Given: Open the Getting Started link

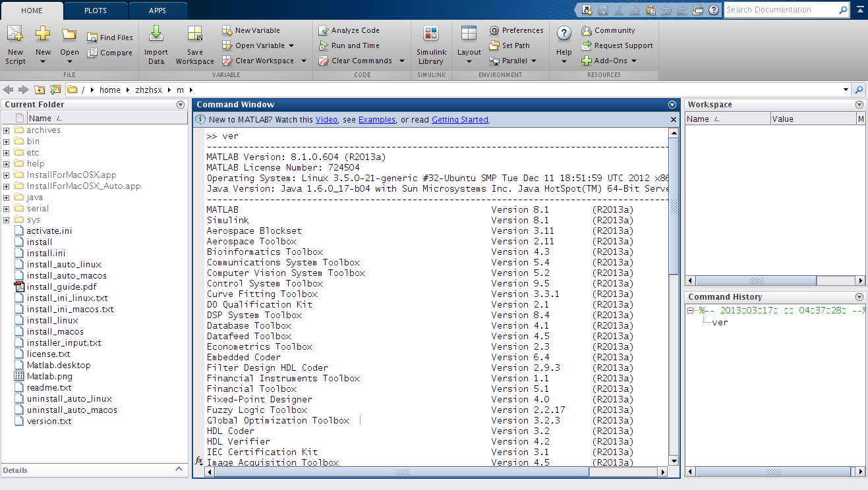Looking at the screenshot, I should (x=460, y=120).
